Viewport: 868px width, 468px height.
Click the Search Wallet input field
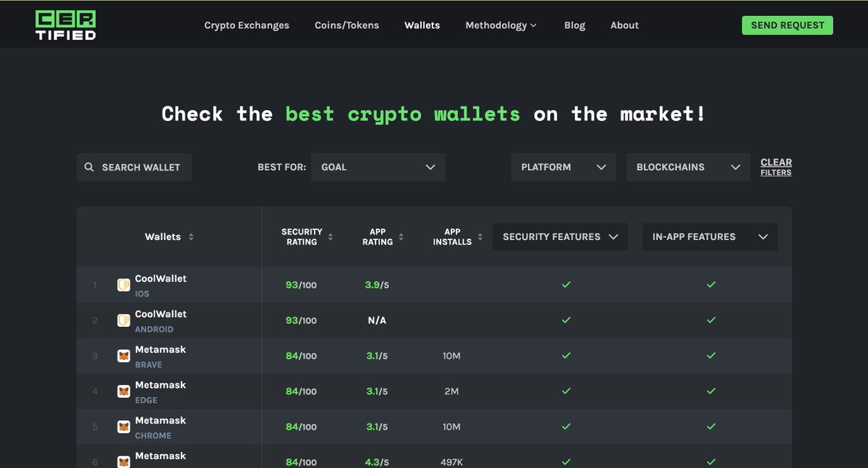(134, 167)
